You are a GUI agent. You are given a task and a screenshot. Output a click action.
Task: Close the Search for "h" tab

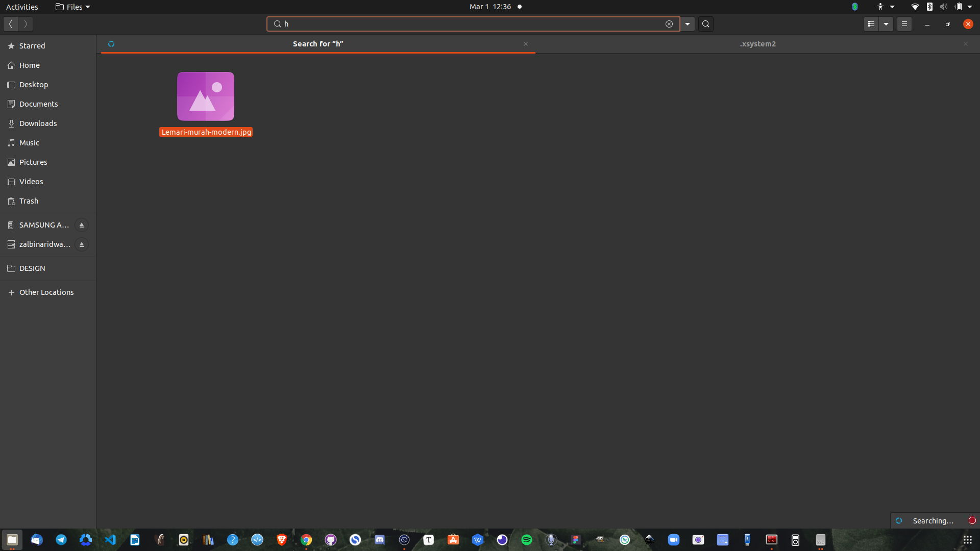[526, 44]
